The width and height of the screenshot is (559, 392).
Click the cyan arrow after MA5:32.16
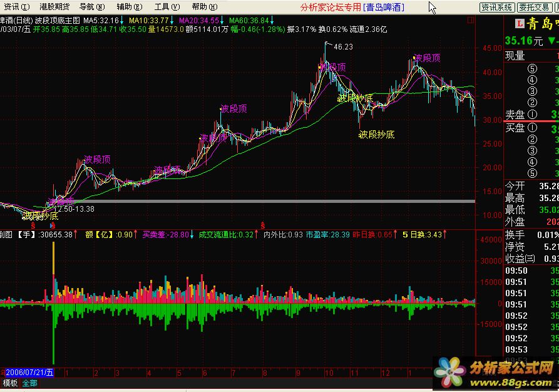click(x=122, y=21)
